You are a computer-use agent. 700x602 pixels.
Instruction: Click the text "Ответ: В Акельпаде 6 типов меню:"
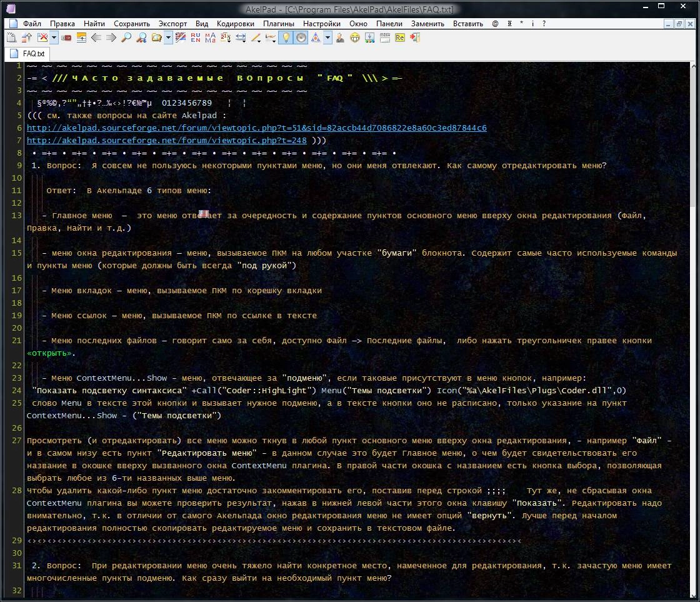pyautogui.click(x=129, y=191)
